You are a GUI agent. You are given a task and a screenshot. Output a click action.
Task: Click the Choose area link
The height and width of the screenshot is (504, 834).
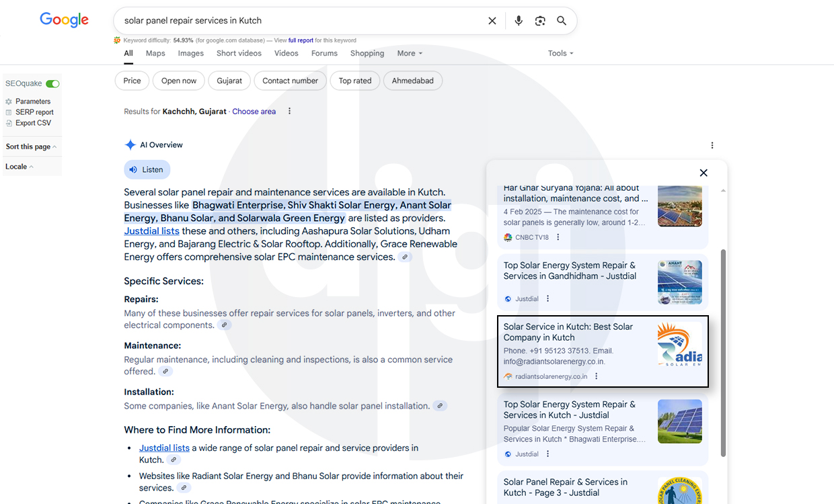point(254,112)
